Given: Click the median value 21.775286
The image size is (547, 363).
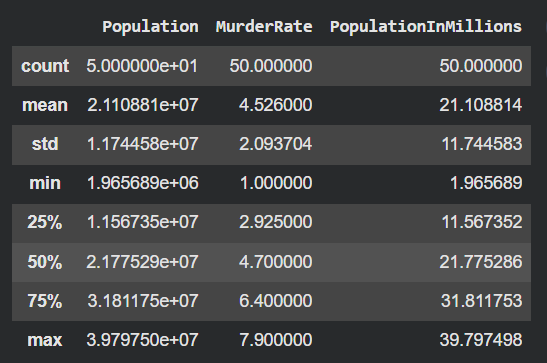Looking at the screenshot, I should [481, 262].
